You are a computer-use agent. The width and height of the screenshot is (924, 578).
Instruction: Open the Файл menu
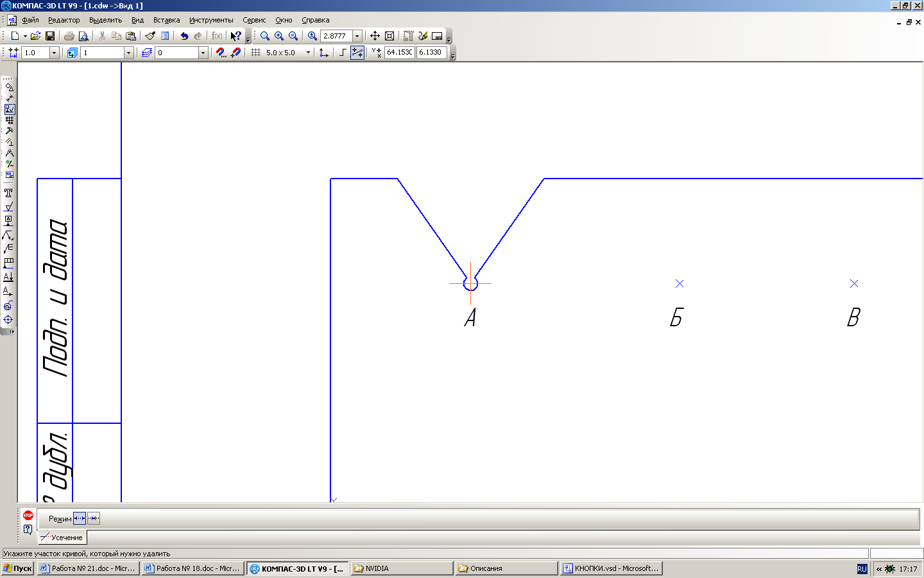point(30,20)
